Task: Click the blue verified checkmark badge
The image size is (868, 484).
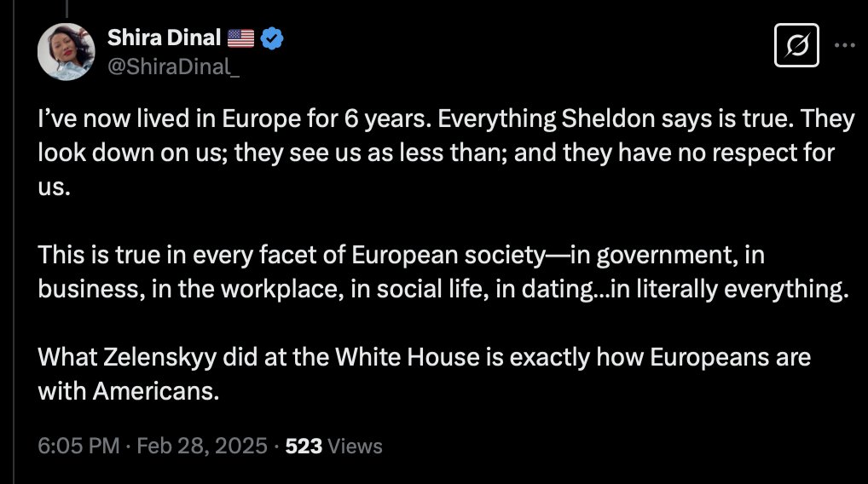Action: [x=275, y=37]
